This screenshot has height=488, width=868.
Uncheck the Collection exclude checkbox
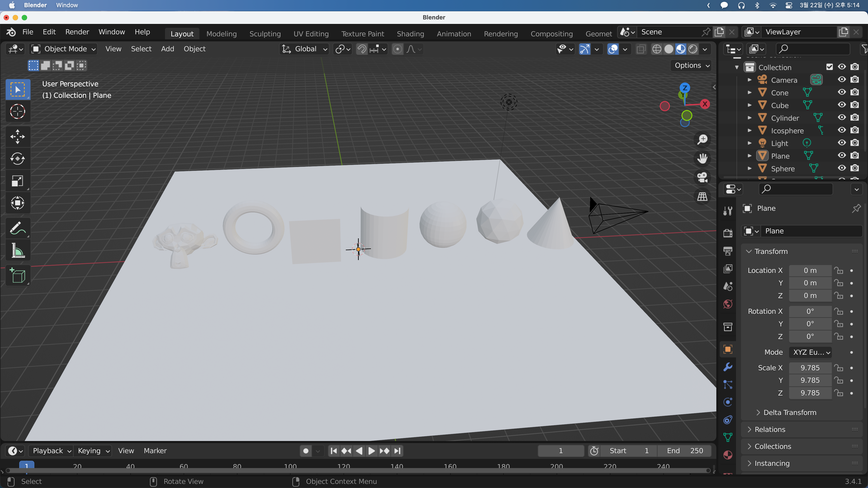(x=829, y=67)
